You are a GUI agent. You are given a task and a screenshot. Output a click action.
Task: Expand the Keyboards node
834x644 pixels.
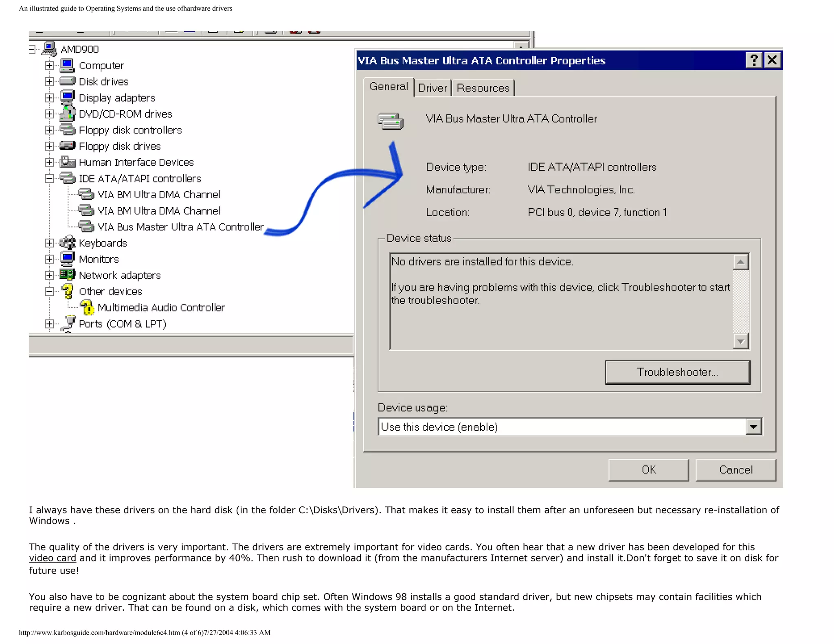(49, 243)
